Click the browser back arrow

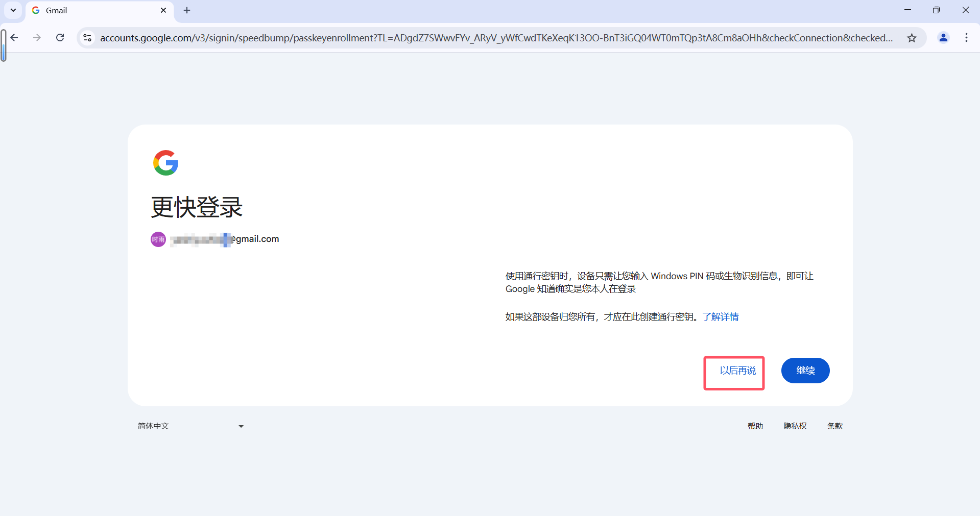(x=14, y=38)
